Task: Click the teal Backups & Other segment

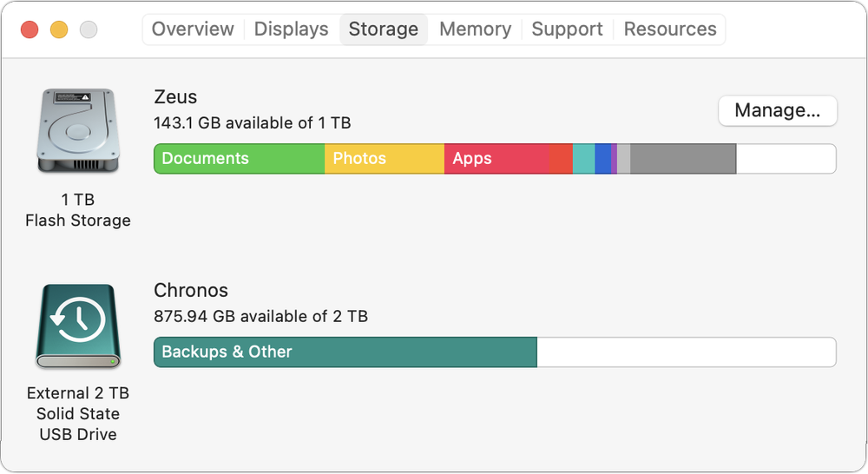Action: 345,352
